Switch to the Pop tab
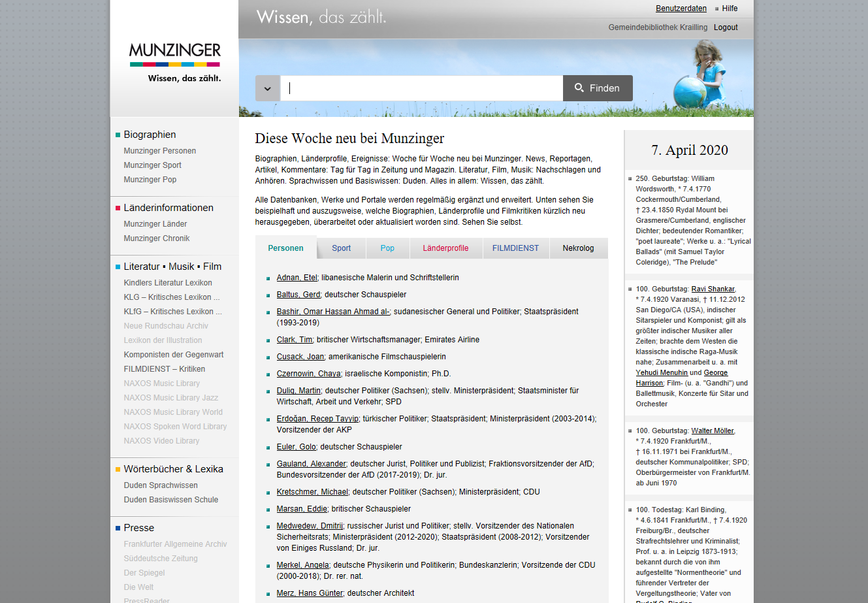Screen dimensions: 868x603 [x=387, y=248]
